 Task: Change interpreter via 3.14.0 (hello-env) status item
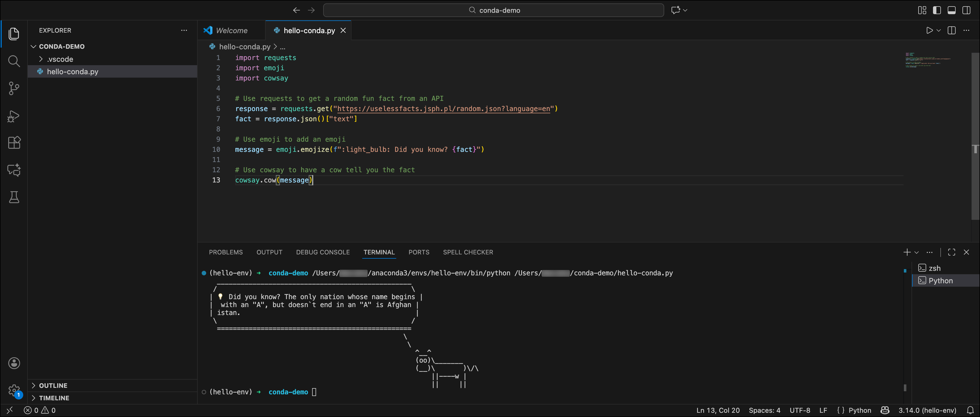click(x=927, y=410)
